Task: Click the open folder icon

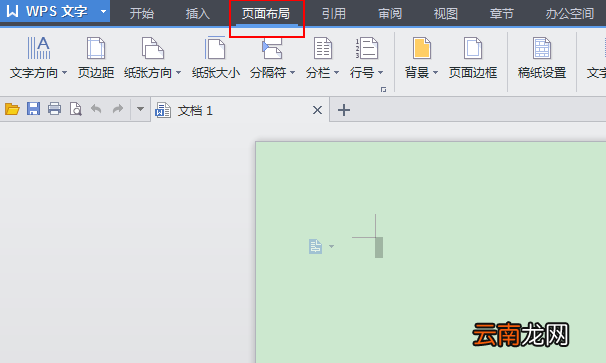Action: [x=12, y=109]
